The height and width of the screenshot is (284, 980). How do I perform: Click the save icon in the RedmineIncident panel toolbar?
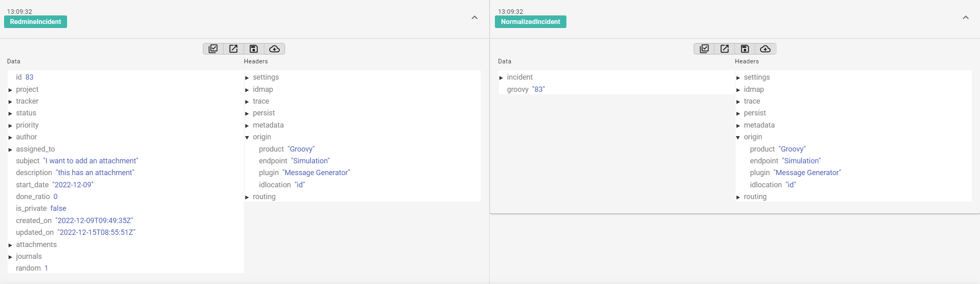tap(254, 49)
